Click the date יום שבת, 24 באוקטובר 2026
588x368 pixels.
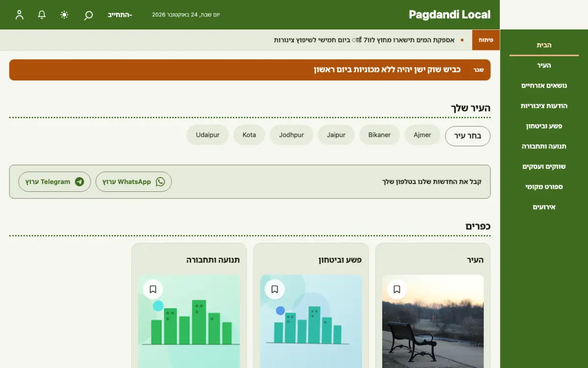pyautogui.click(x=186, y=15)
